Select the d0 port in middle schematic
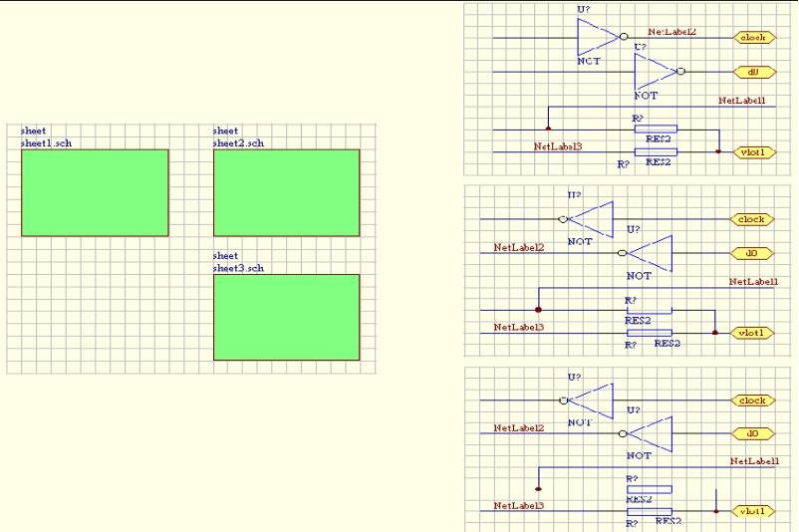This screenshot has width=799, height=532. click(x=751, y=253)
